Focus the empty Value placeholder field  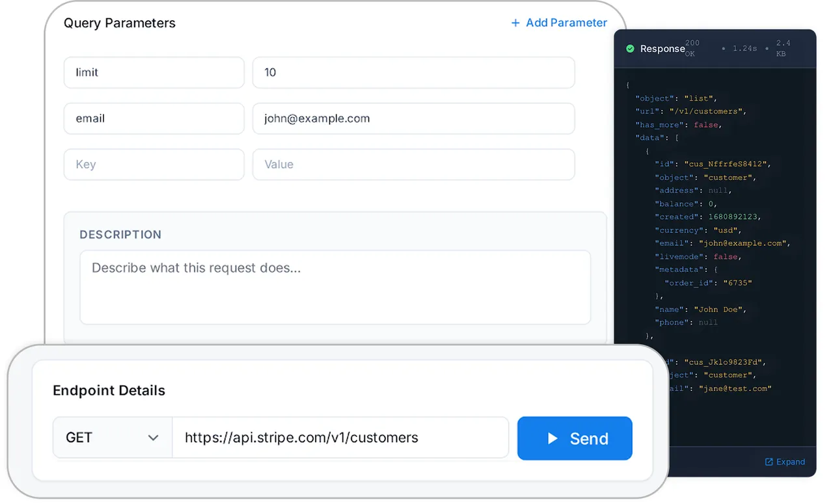click(414, 165)
